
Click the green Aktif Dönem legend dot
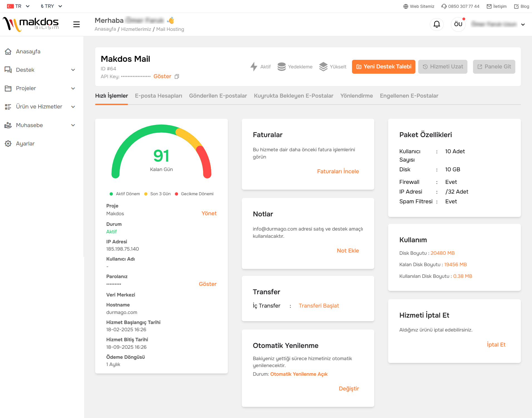[x=111, y=194]
